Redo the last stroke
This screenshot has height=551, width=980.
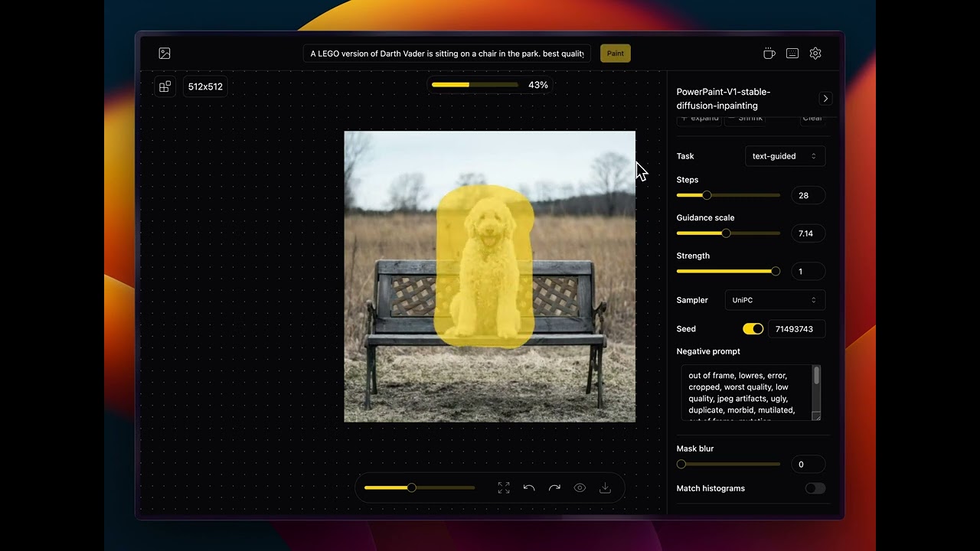pyautogui.click(x=554, y=487)
